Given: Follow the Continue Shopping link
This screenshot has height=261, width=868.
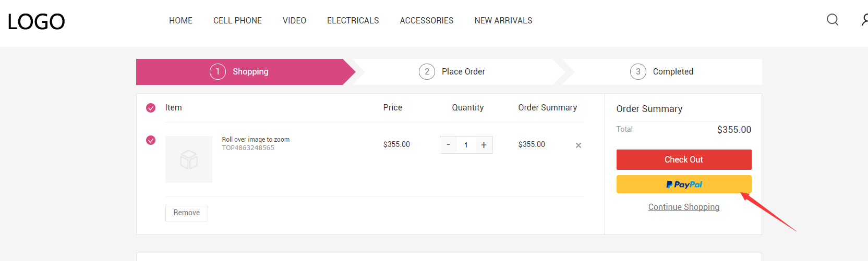Looking at the screenshot, I should [x=684, y=207].
